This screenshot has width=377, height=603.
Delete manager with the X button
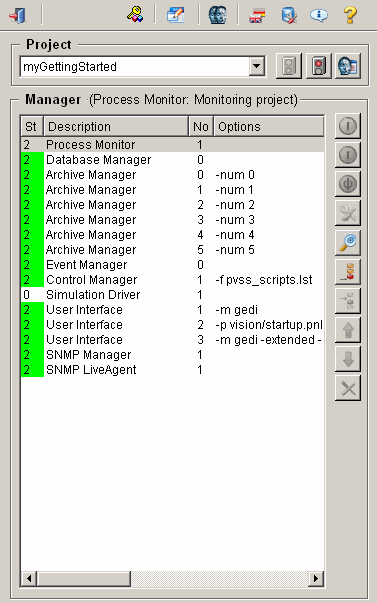point(348,388)
